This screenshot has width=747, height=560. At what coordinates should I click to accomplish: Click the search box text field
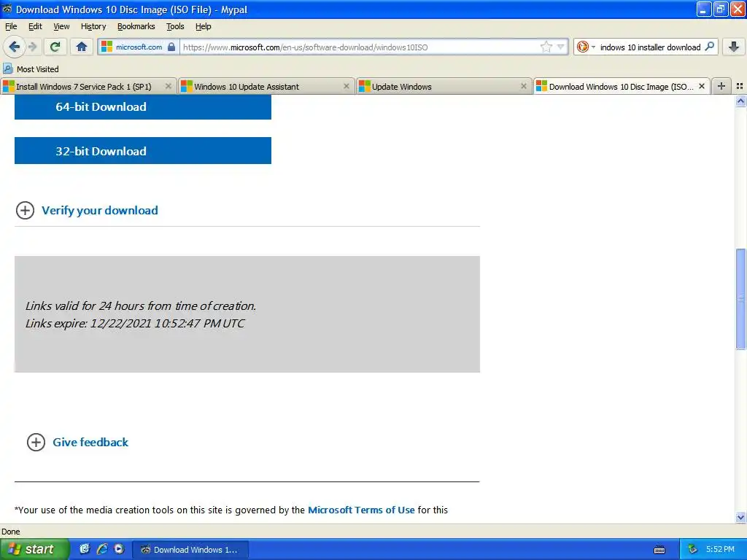point(650,47)
